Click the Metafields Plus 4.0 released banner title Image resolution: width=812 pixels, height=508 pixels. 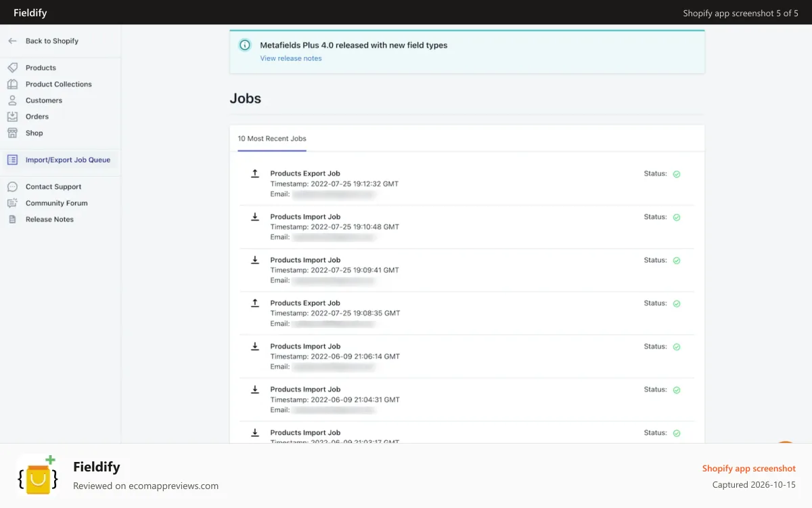tap(354, 45)
